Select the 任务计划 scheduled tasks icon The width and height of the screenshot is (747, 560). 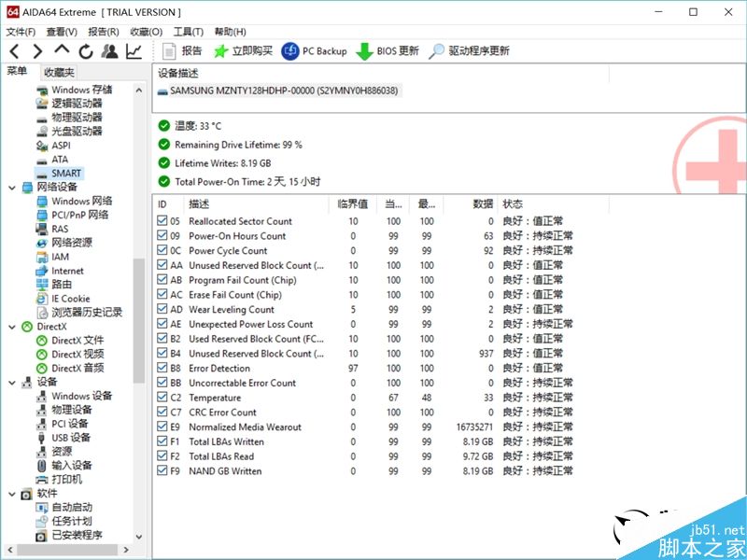coord(42,521)
